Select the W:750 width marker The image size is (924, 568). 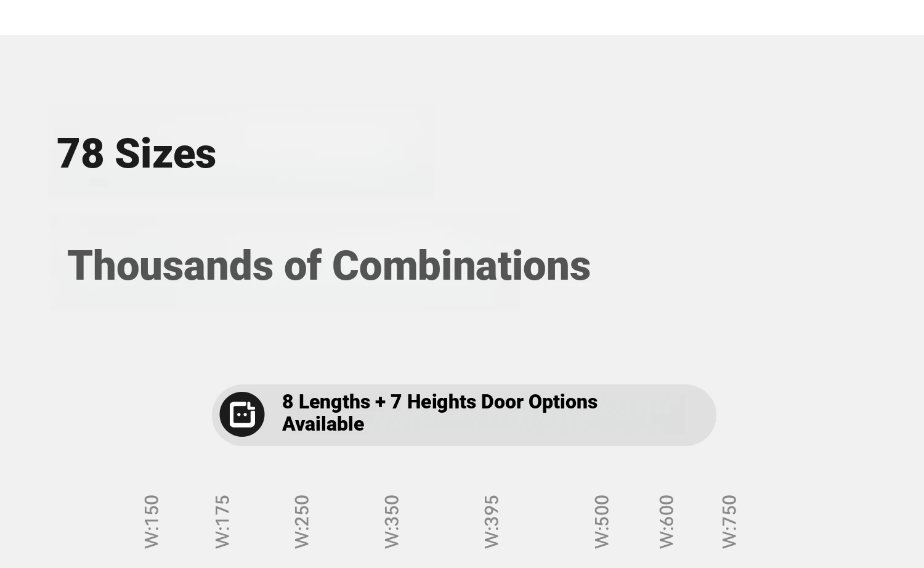coord(729,521)
